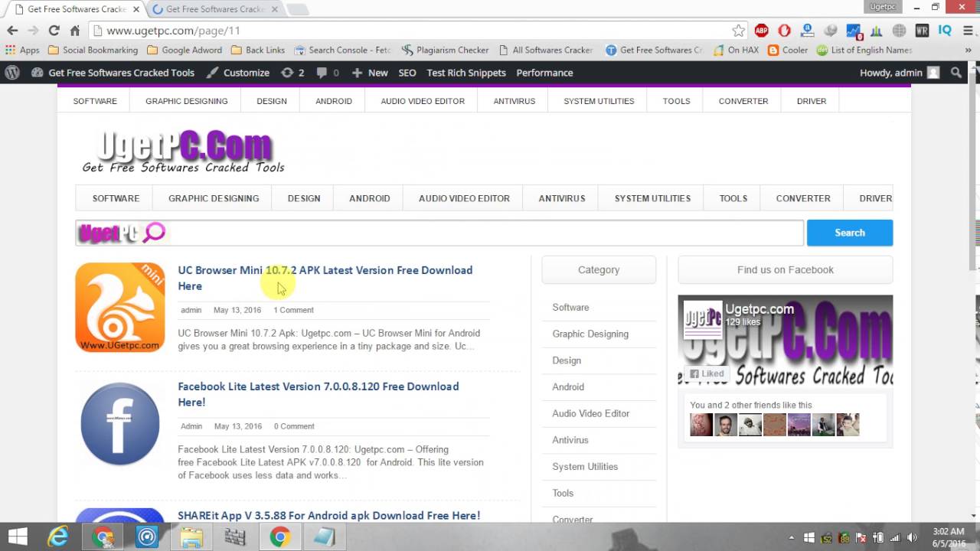
Task: Open CONVERTER in the main navigation below logo
Action: (803, 198)
